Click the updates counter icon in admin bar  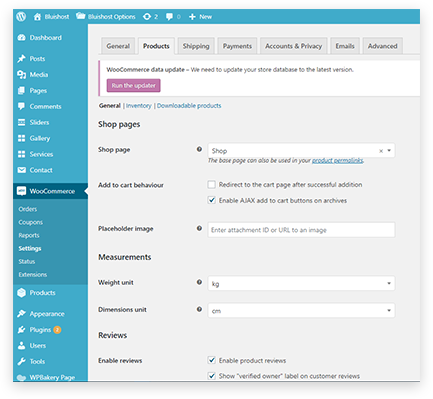point(147,17)
